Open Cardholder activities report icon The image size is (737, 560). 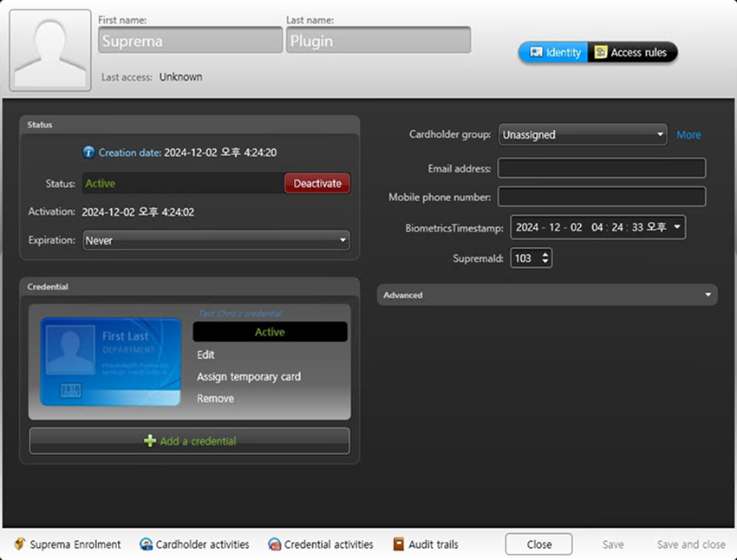(147, 544)
